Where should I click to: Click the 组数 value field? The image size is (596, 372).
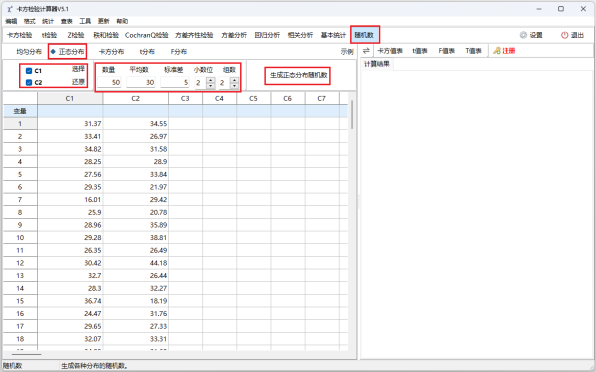pos(225,82)
